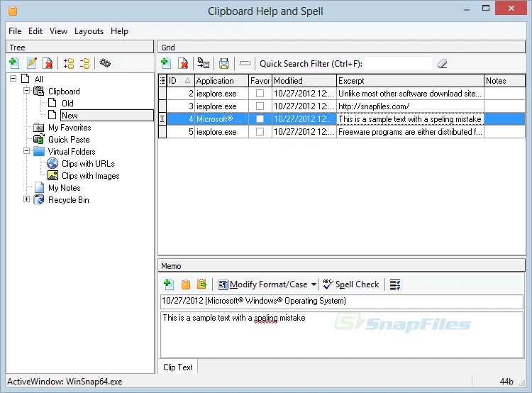Screen dimensions: 532x393
Task: Sort by the Application column header
Action: (x=221, y=80)
